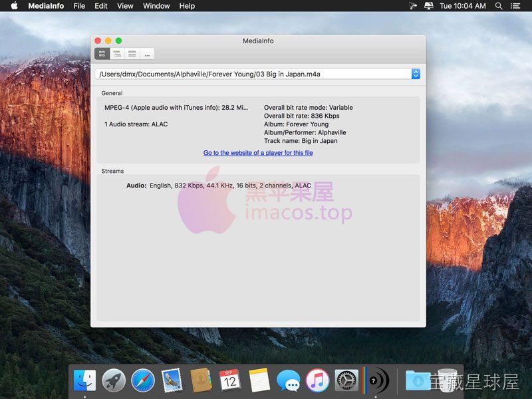Open Launchpad rocket in the Dock
This screenshot has height=399, width=532.
click(x=114, y=380)
